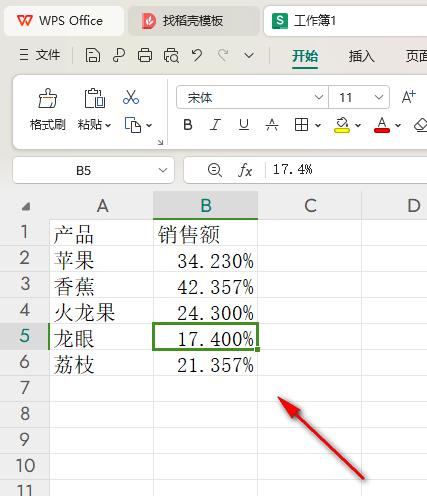Click the Redo arrow
The width and height of the screenshot is (427, 496).
223,55
